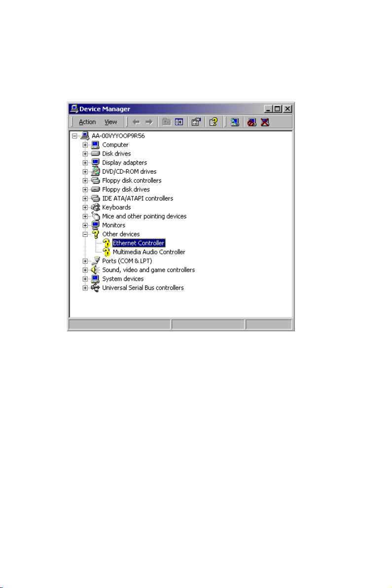Click the Ethernet Controller warning icon

click(x=107, y=243)
